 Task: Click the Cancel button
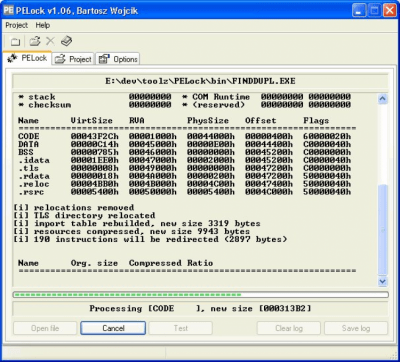point(113,328)
